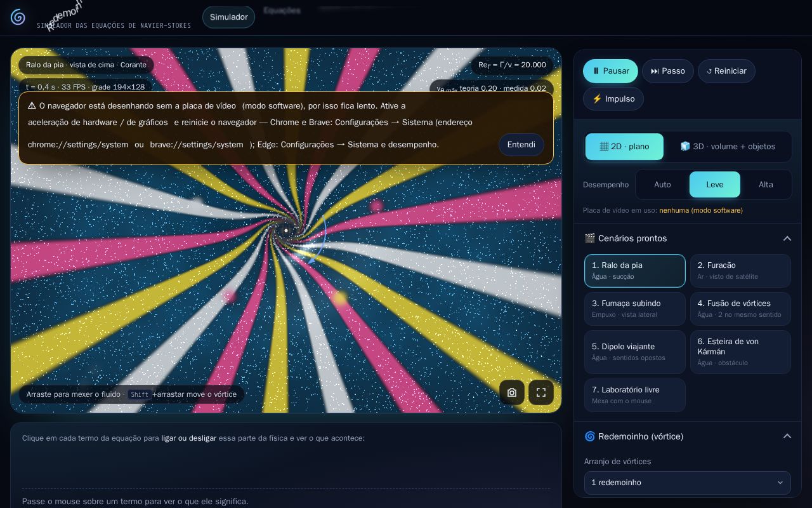
Task: Trigger the Impulso lightning button
Action: [x=613, y=99]
